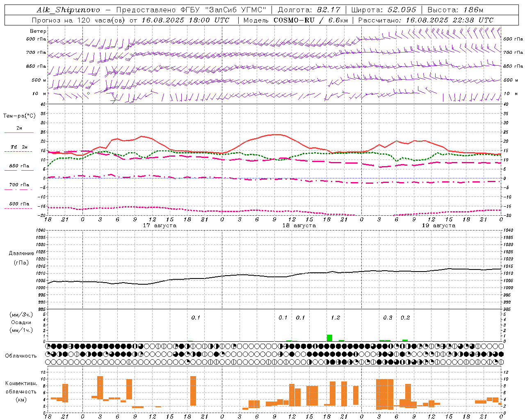
Task: Click the Долгота: 82.17 value
Action: click(309, 10)
